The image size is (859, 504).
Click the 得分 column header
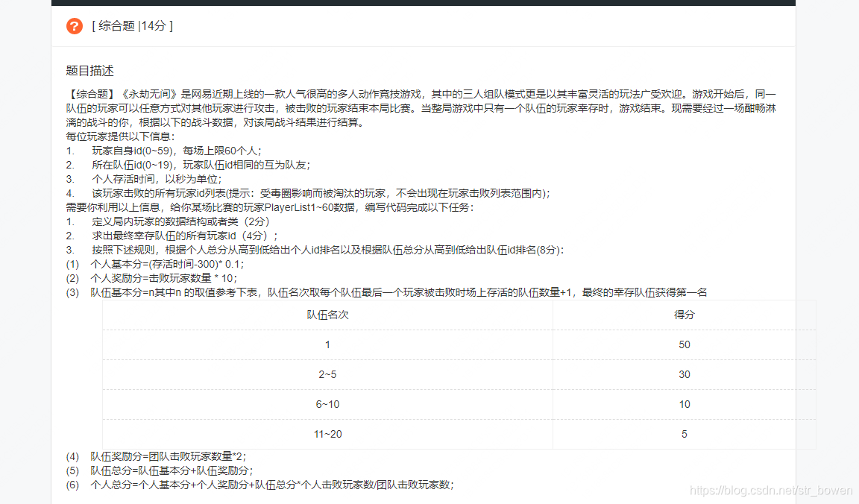tap(683, 315)
